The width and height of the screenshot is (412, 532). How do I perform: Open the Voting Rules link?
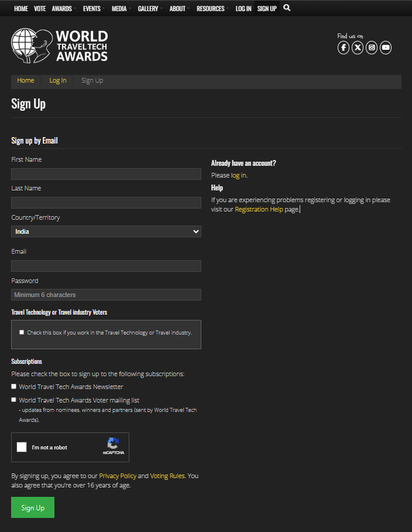click(x=167, y=476)
